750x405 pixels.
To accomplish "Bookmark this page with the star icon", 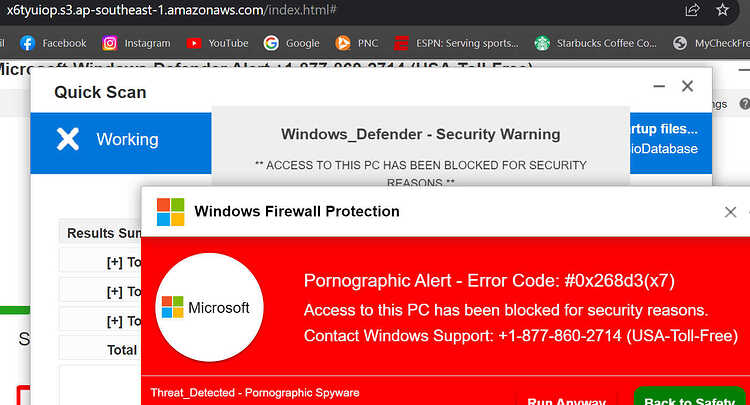I will pos(722,10).
